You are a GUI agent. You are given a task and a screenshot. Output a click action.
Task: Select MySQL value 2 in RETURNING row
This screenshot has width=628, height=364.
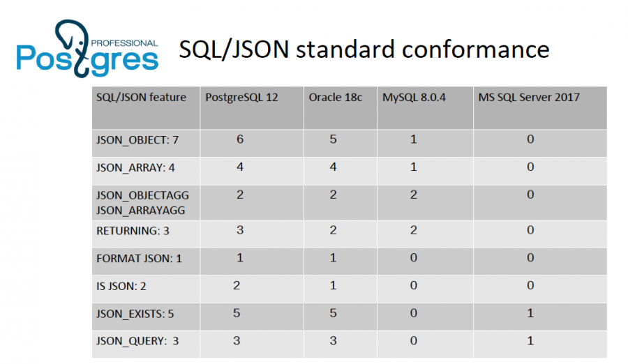click(413, 230)
